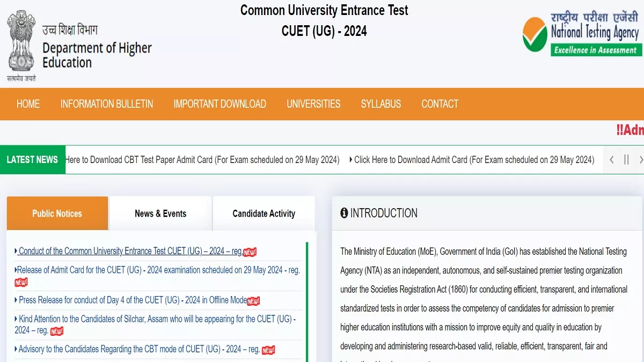Select the CONTACT menu item
The height and width of the screenshot is (362, 644).
[x=440, y=104]
